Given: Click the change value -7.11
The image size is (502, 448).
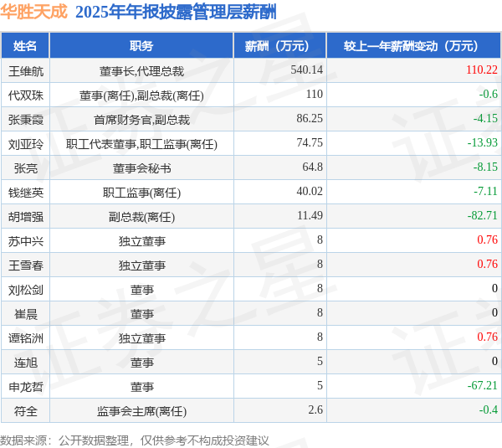Looking at the screenshot, I should tap(485, 192).
